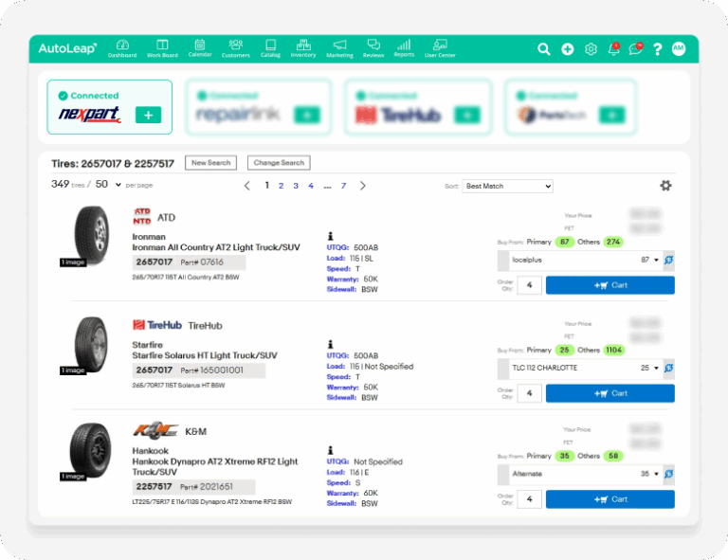Click Hankook order quantity field
728x560 pixels.
click(x=529, y=499)
